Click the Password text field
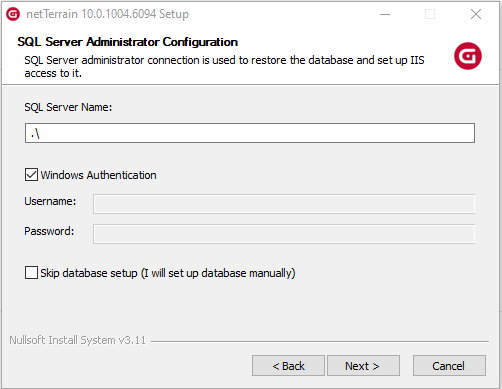Screen dimensions: 502x389 click(x=284, y=234)
